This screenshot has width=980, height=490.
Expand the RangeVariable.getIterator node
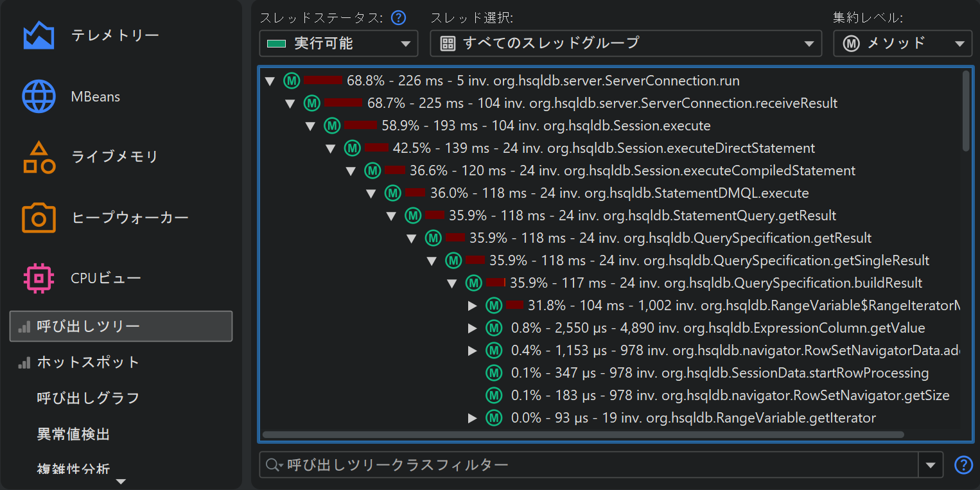tap(473, 418)
